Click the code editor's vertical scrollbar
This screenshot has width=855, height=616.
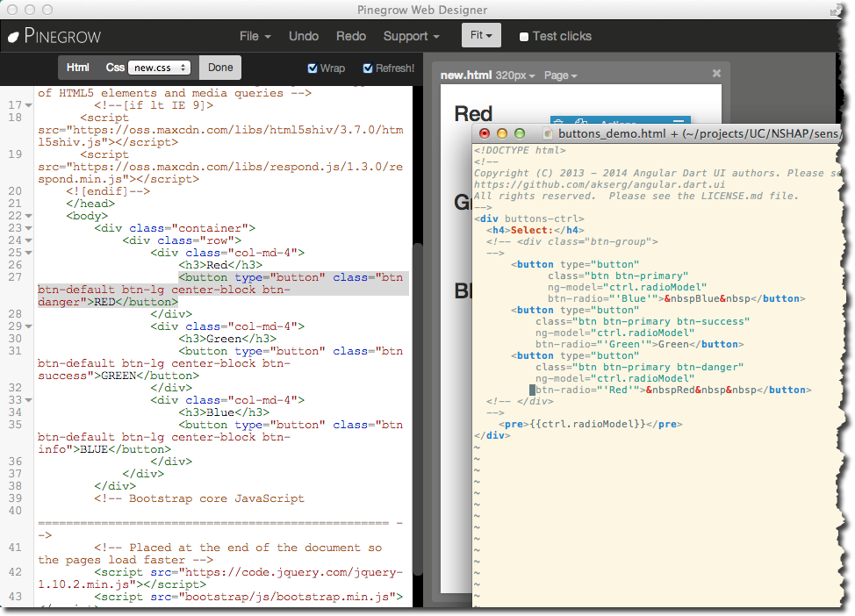(x=418, y=409)
